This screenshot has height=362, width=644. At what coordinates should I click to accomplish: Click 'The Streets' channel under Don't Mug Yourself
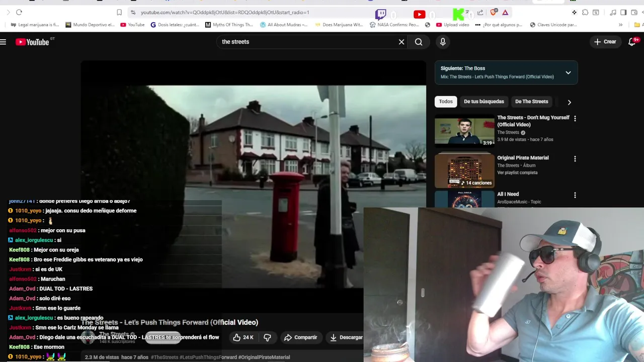click(x=508, y=133)
